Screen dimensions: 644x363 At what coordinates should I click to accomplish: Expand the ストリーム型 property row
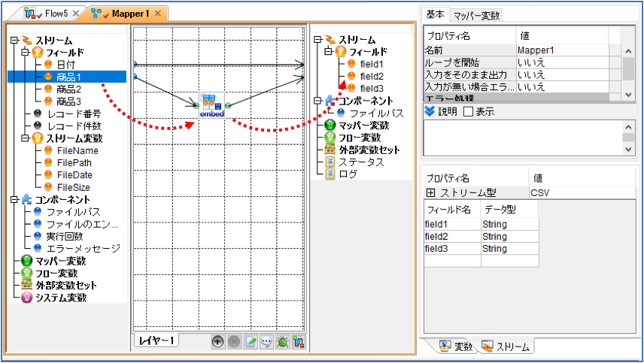coord(430,193)
